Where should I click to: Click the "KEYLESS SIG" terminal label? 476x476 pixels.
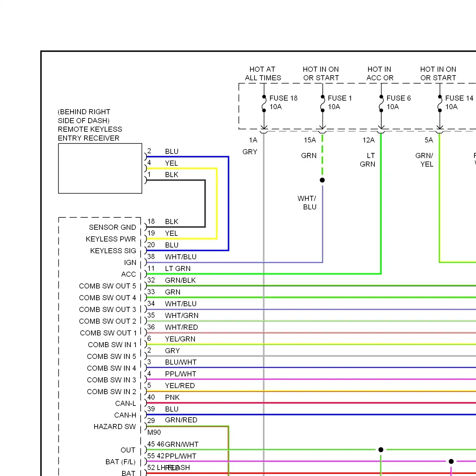coord(113,251)
